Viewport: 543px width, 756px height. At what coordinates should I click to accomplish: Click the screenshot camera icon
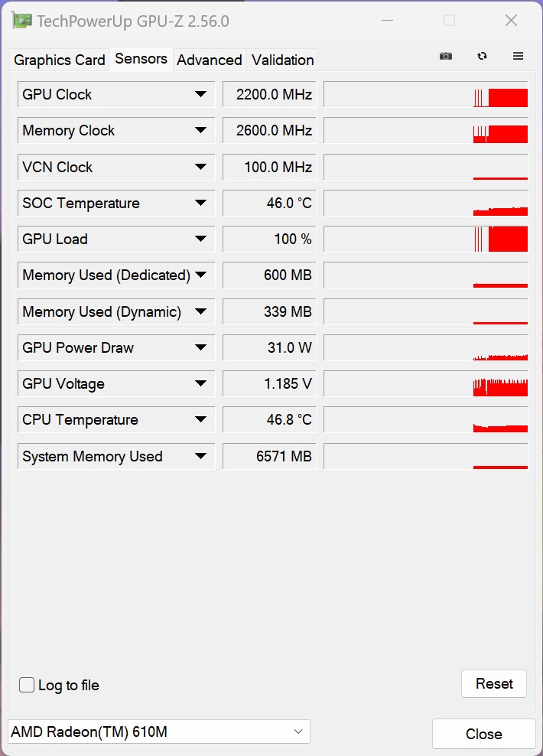446,57
